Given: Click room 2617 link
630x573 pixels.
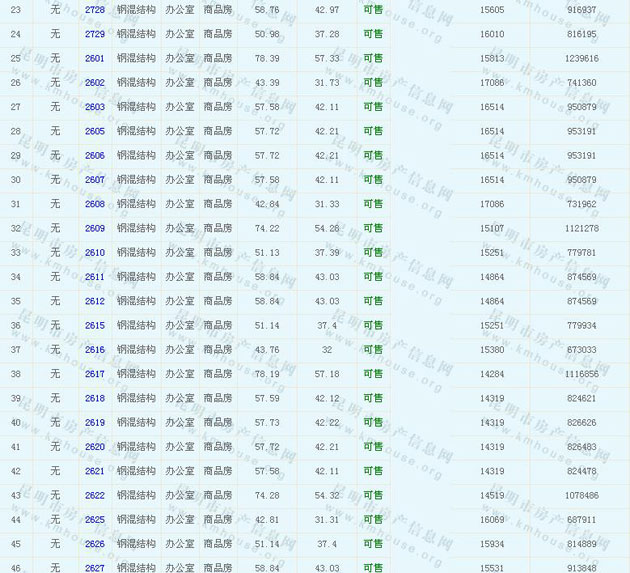Looking at the screenshot, I should [95, 374].
